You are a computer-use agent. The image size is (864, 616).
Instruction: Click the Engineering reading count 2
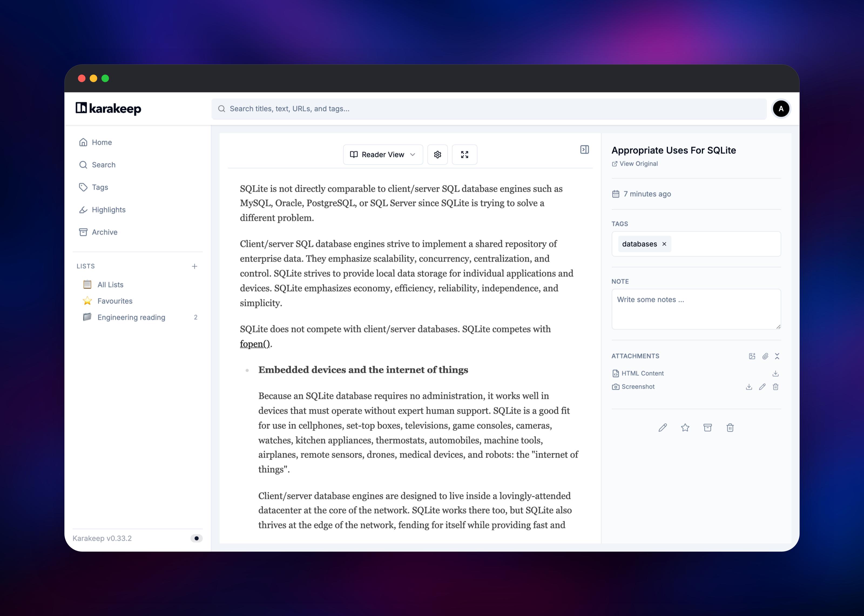tap(195, 317)
